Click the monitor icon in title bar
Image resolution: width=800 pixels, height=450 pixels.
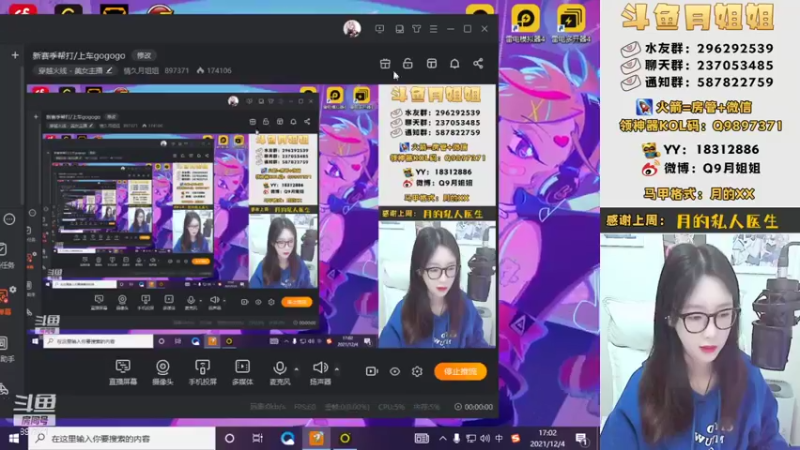point(380,29)
